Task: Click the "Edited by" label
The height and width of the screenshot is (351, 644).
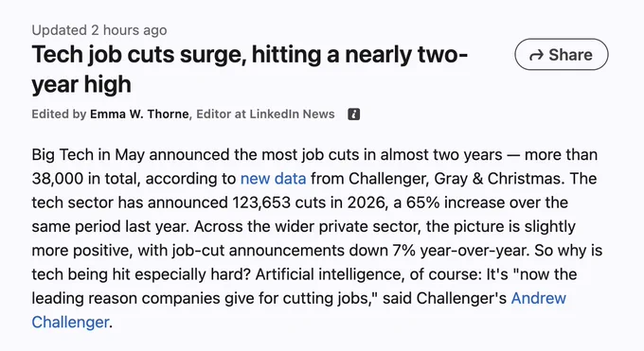Action: tap(59, 114)
